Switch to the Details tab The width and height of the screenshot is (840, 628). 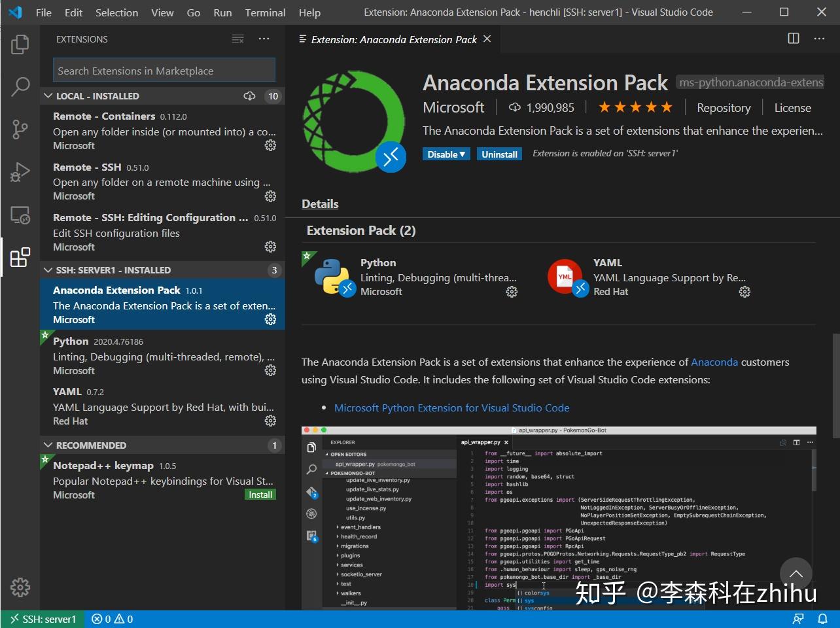(x=319, y=203)
